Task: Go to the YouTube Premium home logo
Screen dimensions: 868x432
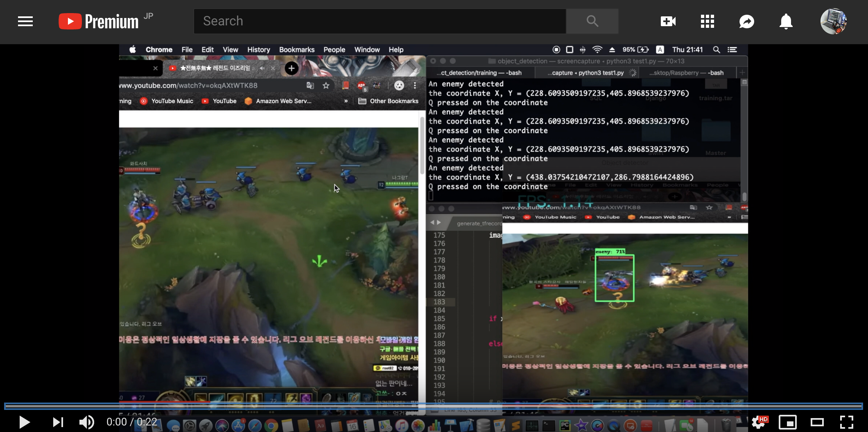Action: click(x=99, y=21)
